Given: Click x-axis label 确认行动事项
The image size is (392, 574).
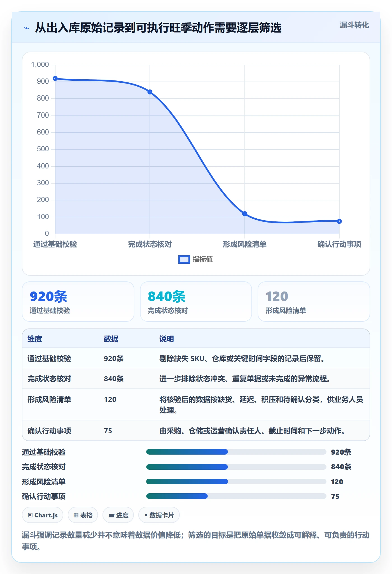Looking at the screenshot, I should (339, 244).
